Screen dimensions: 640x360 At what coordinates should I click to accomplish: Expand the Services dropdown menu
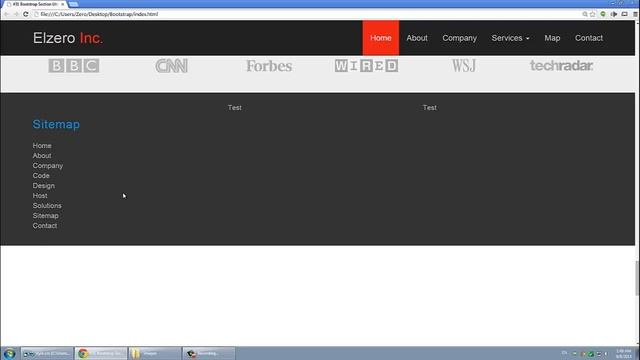click(x=510, y=38)
